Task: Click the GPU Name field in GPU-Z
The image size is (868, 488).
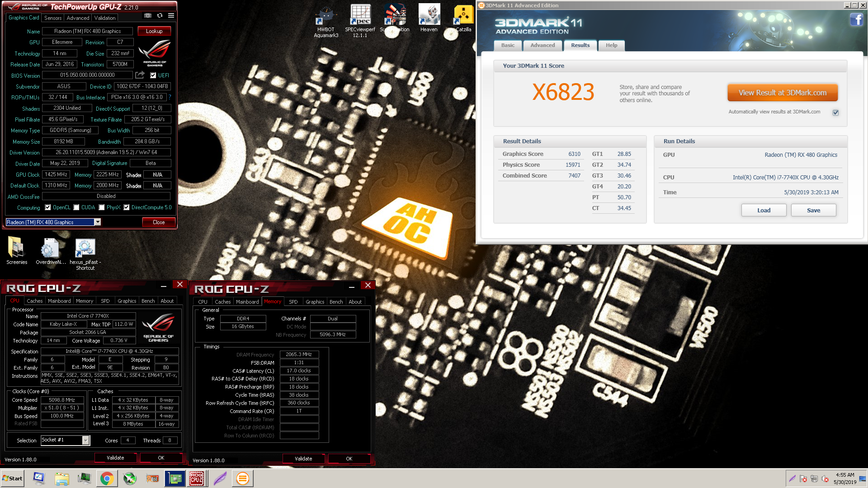Action: (x=87, y=31)
